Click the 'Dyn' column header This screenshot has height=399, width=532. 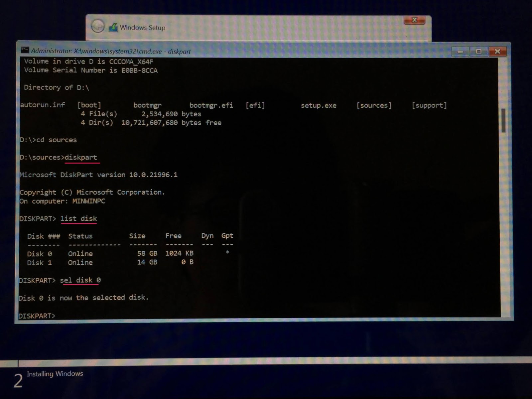point(207,236)
